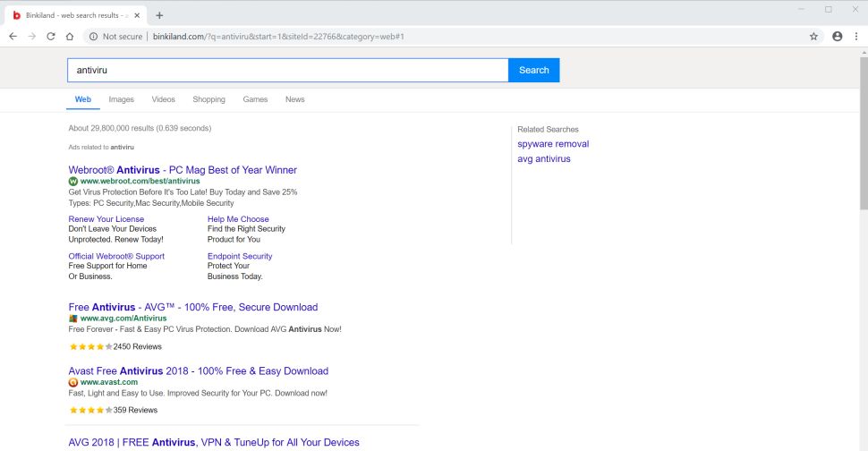This screenshot has height=451, width=868.
Task: Click Get Virus Protection Before It's Too Late text
Action: [183, 192]
